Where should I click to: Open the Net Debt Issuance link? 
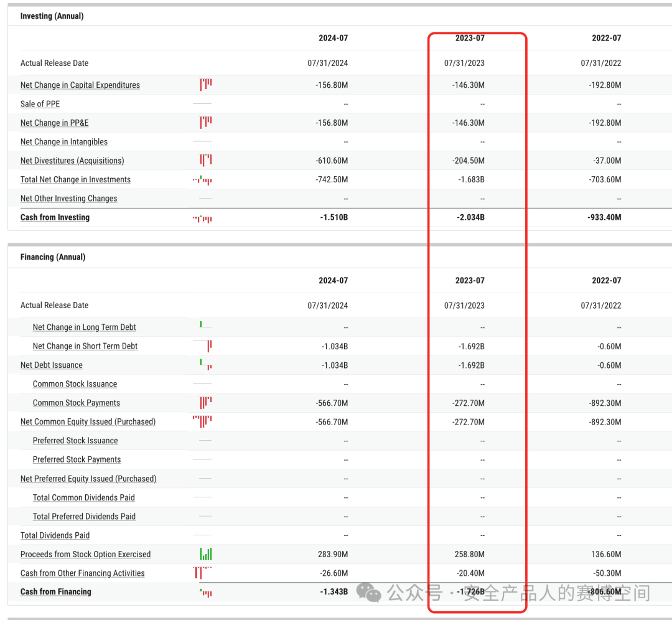click(52, 365)
